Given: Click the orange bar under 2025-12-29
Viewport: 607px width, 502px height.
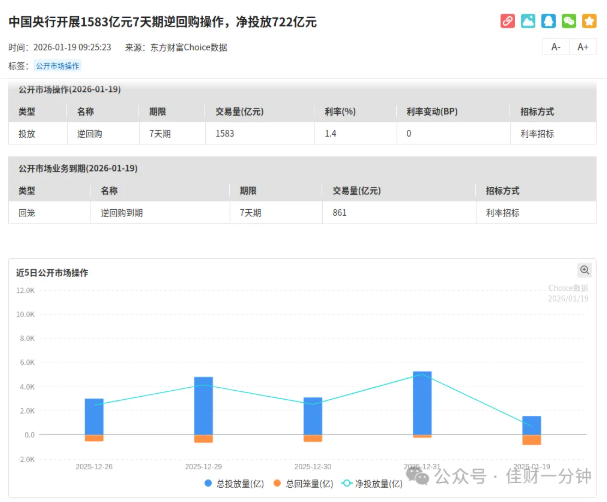Looking at the screenshot, I should pos(203,439).
